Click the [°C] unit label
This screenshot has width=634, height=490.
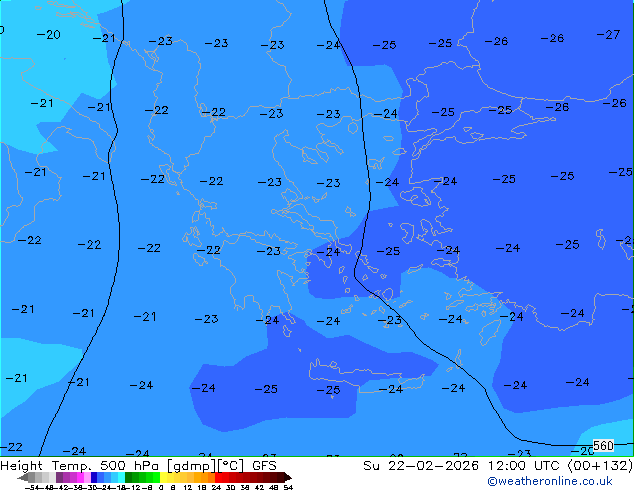pyautogui.click(x=231, y=466)
